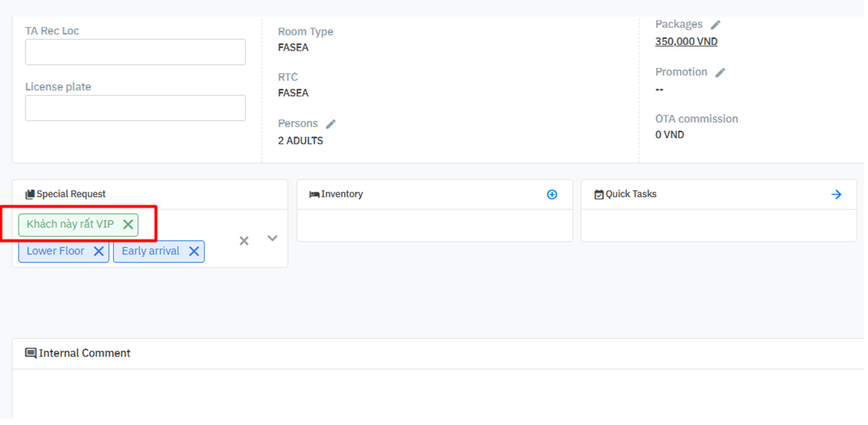Click into the License plate field
The image size is (868, 425).
tap(135, 108)
